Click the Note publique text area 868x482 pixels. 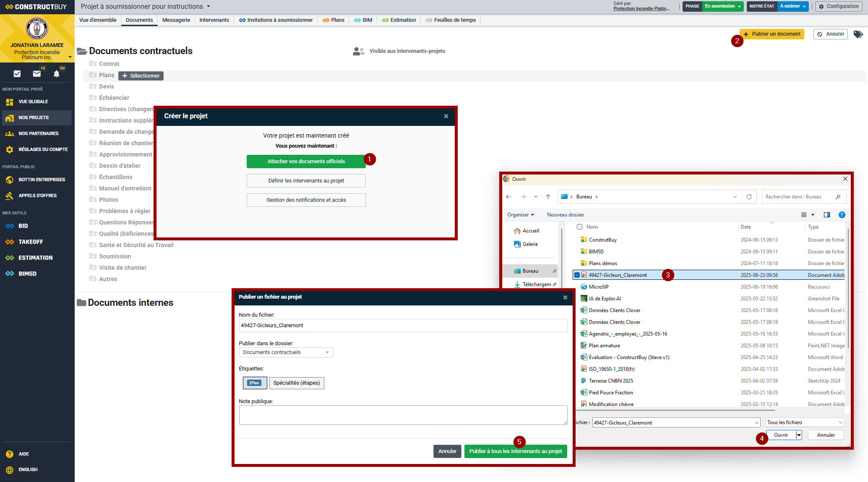click(403, 415)
